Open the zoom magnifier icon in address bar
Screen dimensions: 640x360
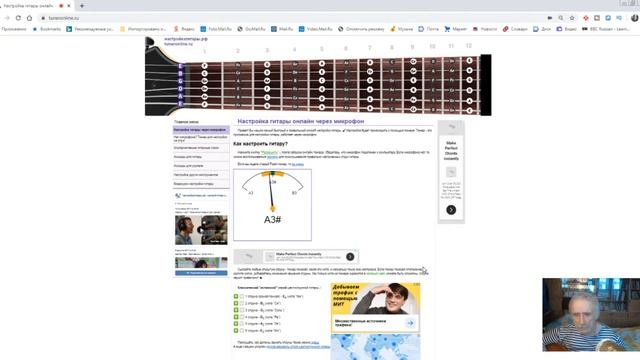coord(561,18)
